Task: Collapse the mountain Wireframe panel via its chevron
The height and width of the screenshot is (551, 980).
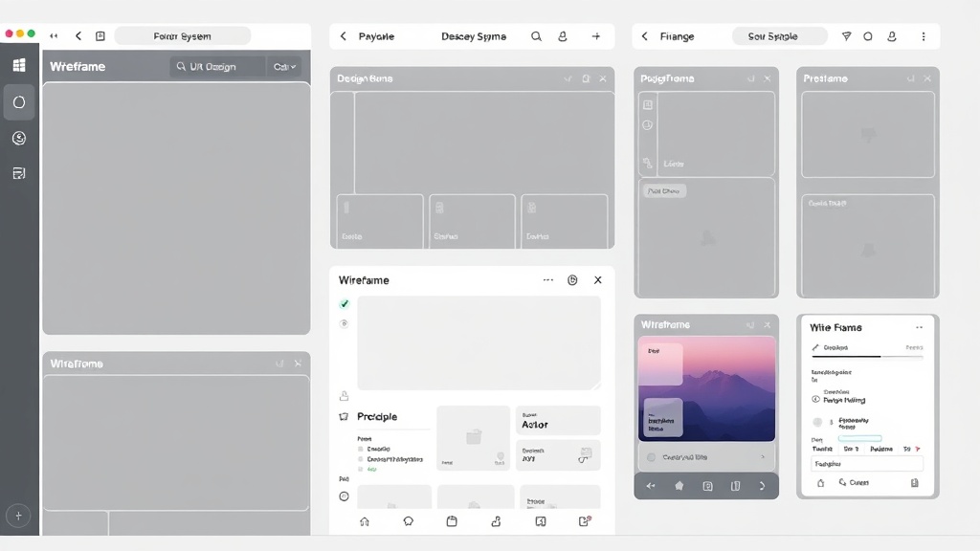Action: point(750,325)
